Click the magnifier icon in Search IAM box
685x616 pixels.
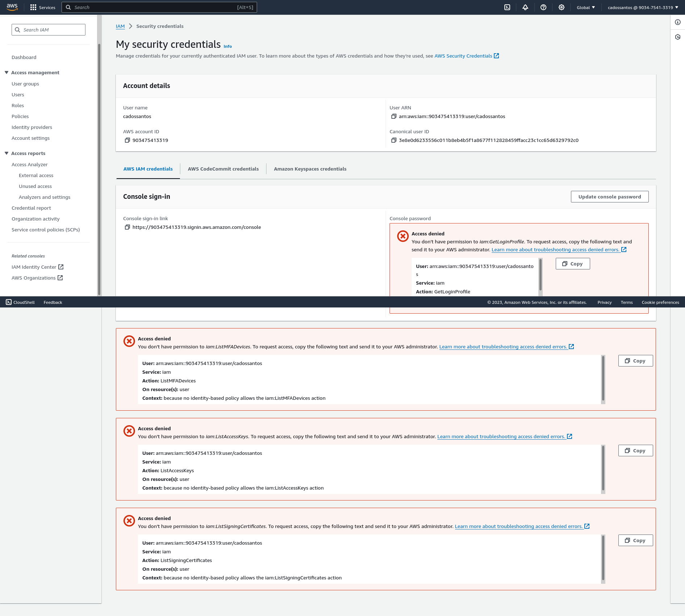17,30
